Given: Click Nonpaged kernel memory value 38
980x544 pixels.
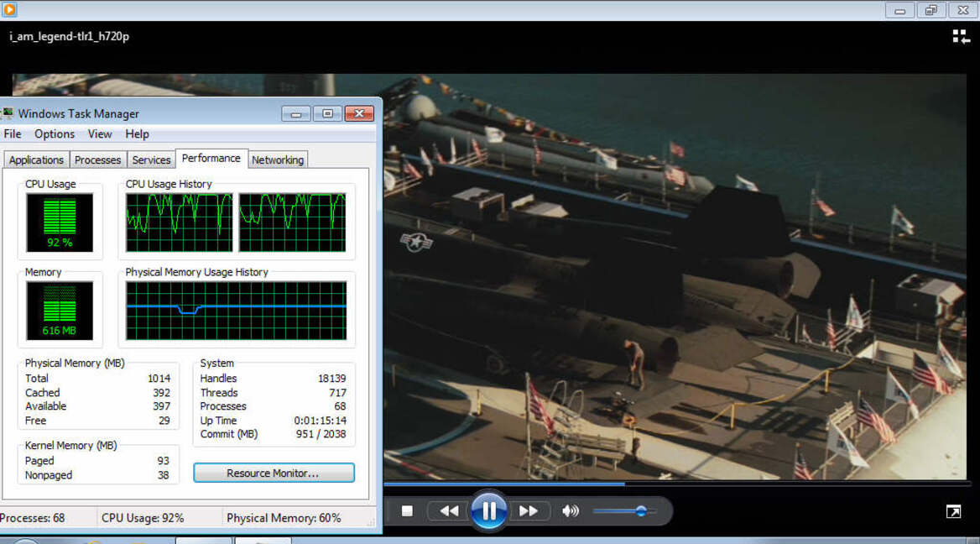Looking at the screenshot, I should coord(163,475).
